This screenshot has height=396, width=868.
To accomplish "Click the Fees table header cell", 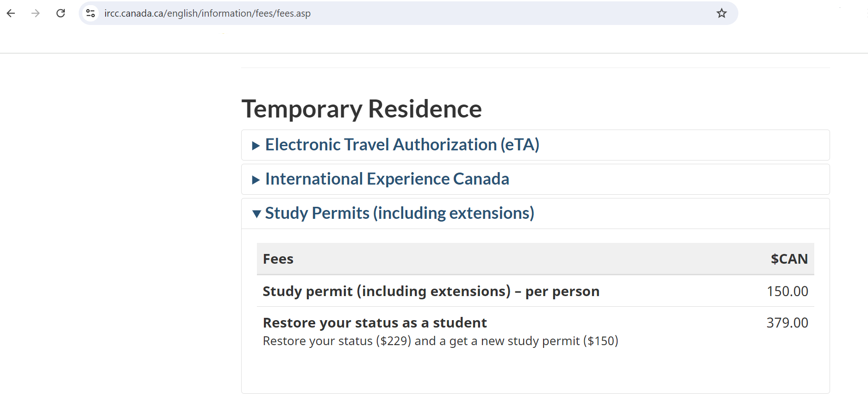I will click(278, 259).
